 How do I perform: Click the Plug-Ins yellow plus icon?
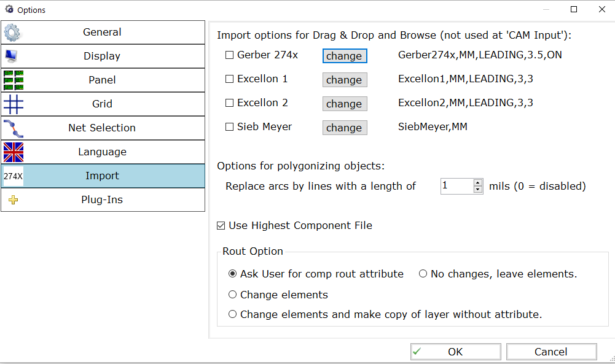point(14,200)
